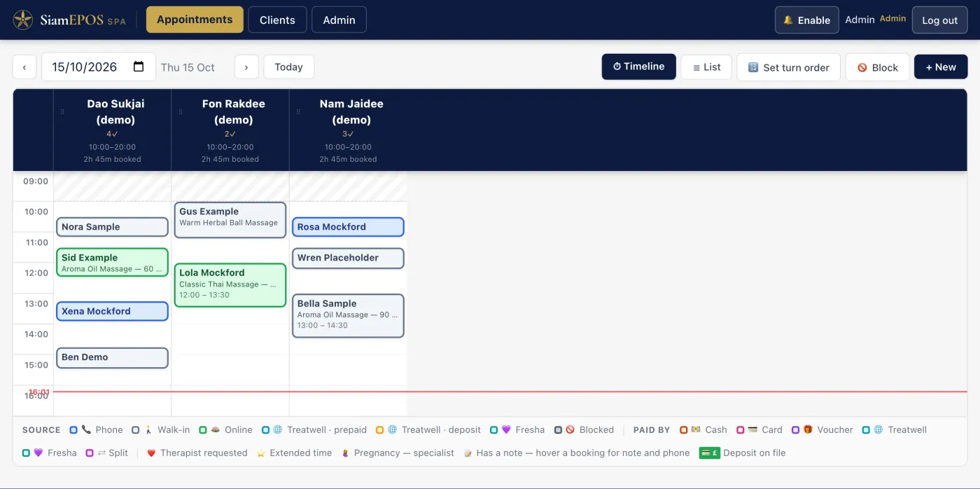Click the 16:01 current time marker
This screenshot has height=489, width=980.
coord(39,392)
